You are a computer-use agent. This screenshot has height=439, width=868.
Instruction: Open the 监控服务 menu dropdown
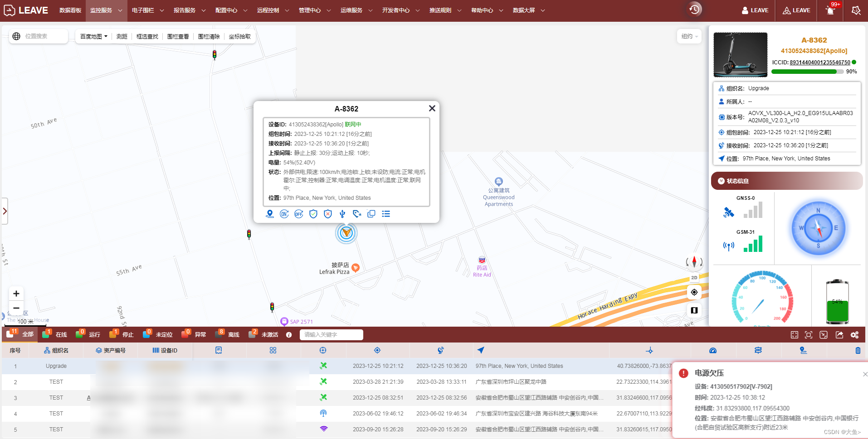click(x=106, y=10)
